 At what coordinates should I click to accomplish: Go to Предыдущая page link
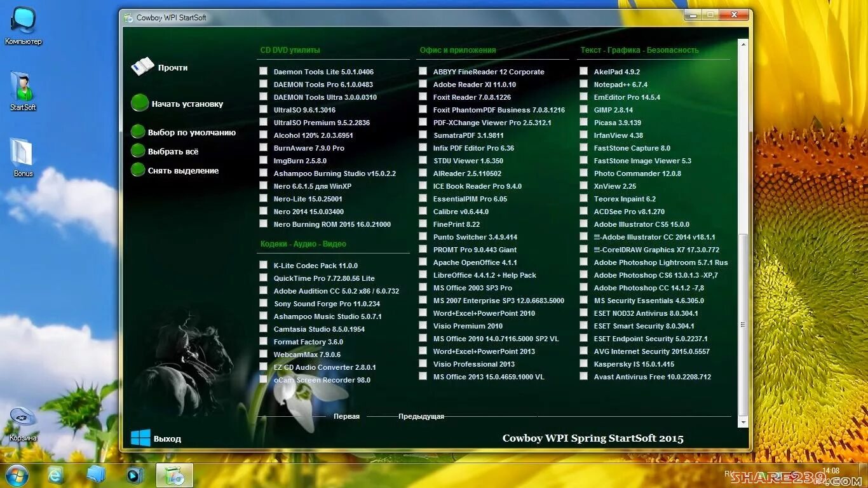pos(421,416)
